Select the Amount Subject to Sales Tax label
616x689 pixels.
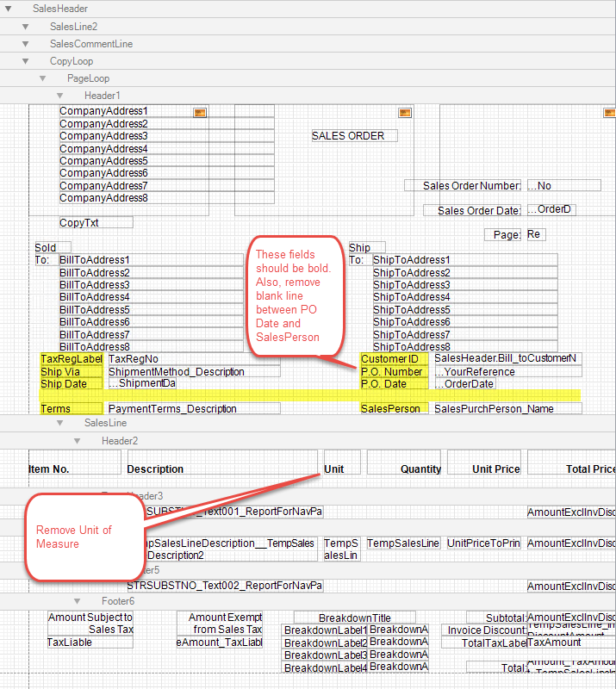coord(90,623)
